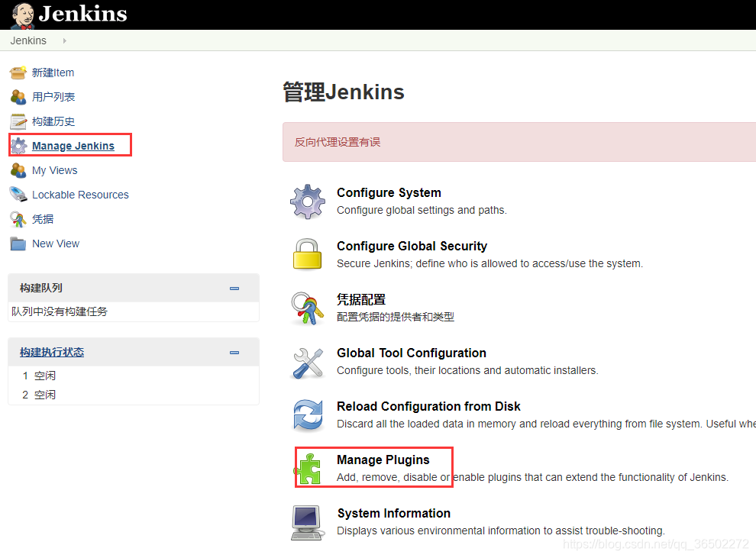This screenshot has width=756, height=558.
Task: Click the My Views icon
Action: [18, 170]
